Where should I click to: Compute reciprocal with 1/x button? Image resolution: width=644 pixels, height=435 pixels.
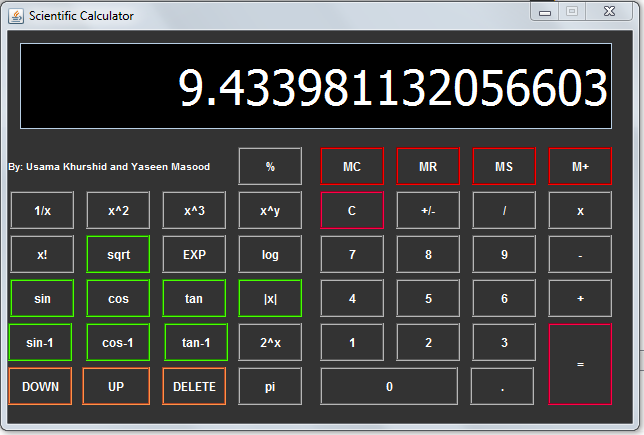click(x=42, y=210)
